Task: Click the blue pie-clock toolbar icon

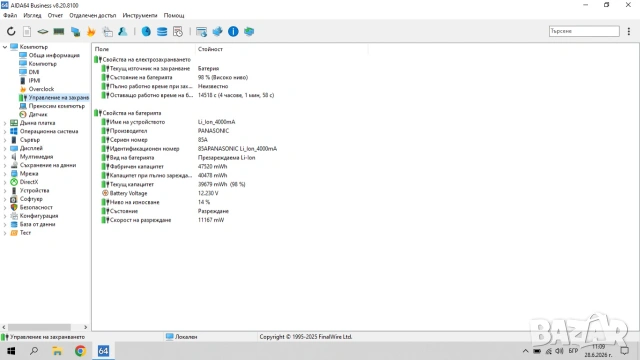Action: pos(146,31)
